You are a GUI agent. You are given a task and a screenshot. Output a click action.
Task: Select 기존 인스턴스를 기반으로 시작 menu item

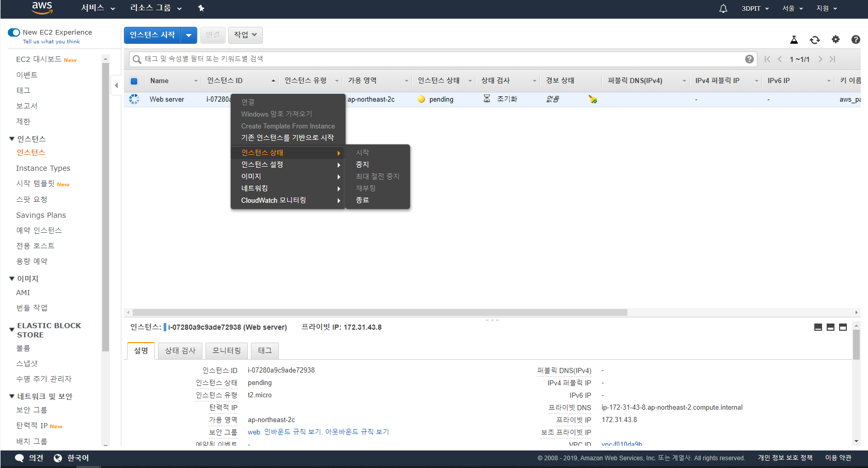(288, 138)
